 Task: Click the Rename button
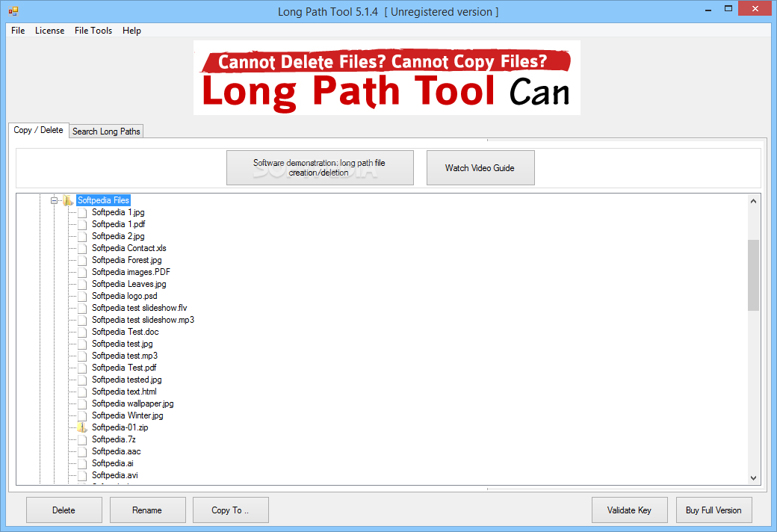pyautogui.click(x=147, y=510)
